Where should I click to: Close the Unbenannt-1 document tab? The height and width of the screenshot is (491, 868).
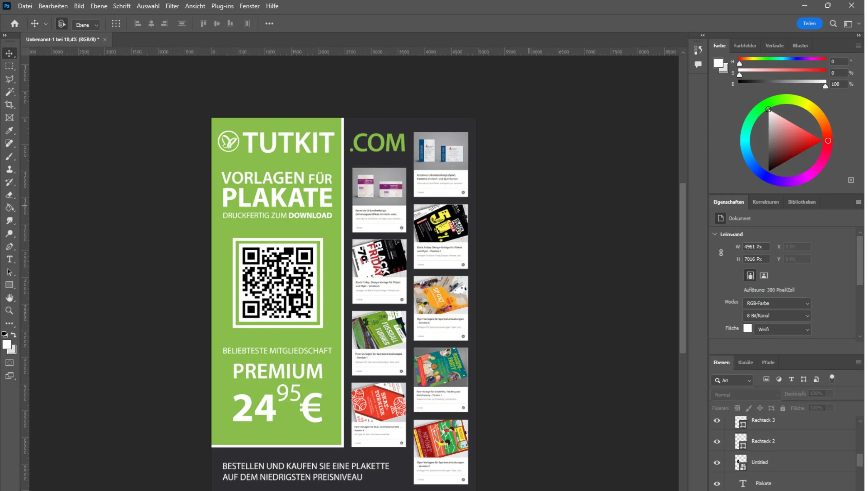pos(105,40)
